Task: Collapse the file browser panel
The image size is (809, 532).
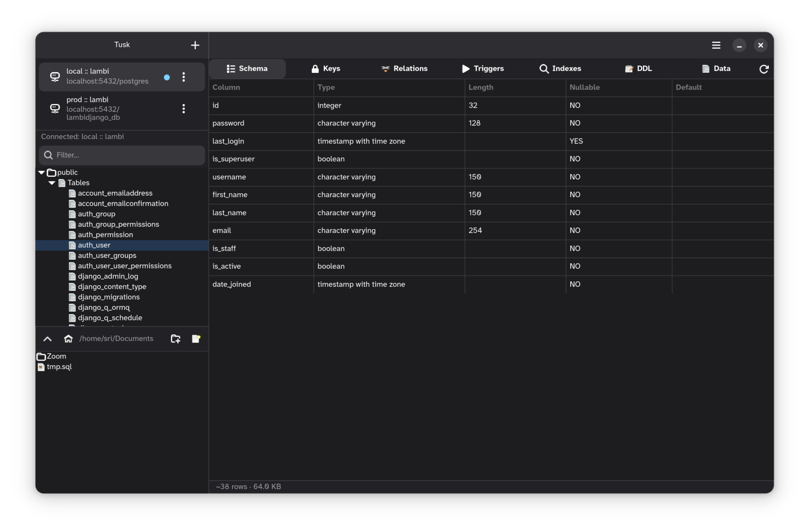Action: coord(47,339)
